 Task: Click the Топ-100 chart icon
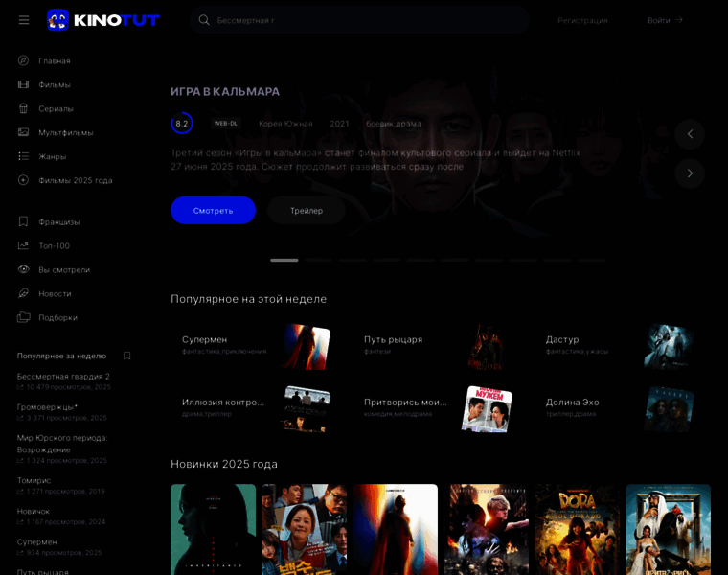23,245
